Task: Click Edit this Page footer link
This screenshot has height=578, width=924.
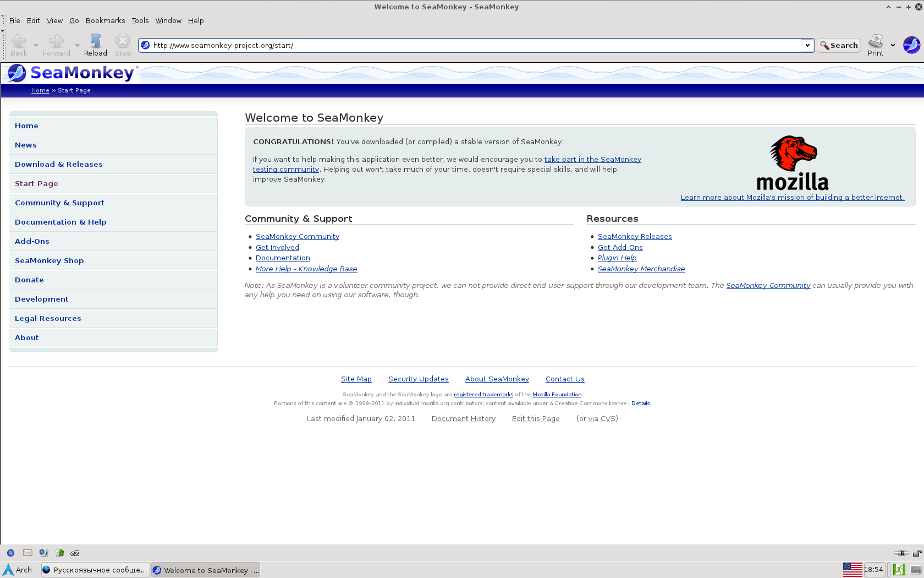Action: pos(536,418)
